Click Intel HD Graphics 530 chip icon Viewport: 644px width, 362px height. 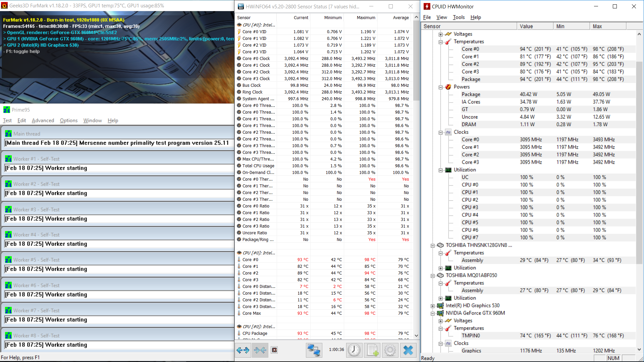[440, 306]
